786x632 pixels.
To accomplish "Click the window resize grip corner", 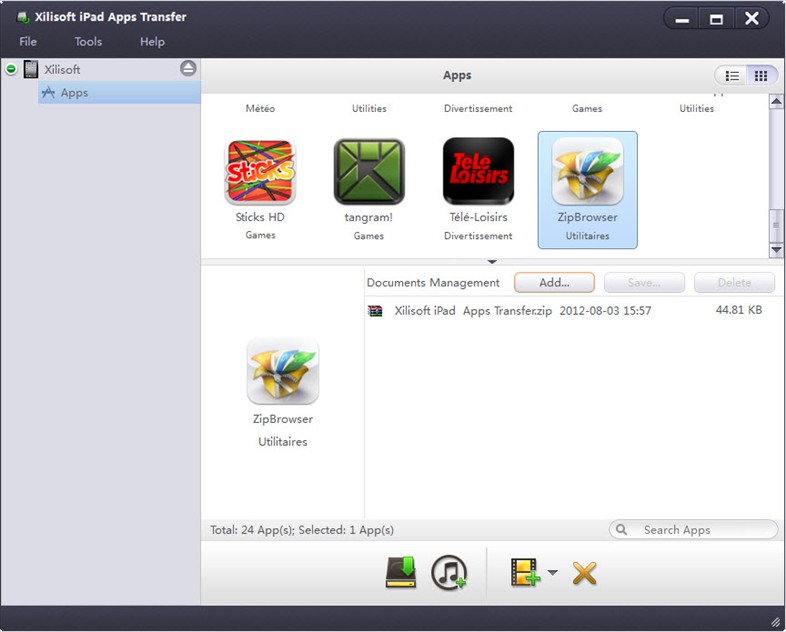I will tap(776, 622).
